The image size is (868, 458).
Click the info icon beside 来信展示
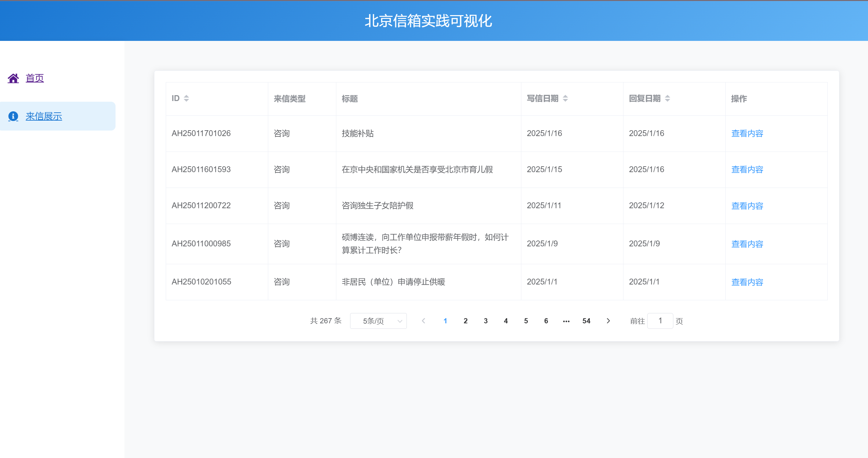(13, 116)
